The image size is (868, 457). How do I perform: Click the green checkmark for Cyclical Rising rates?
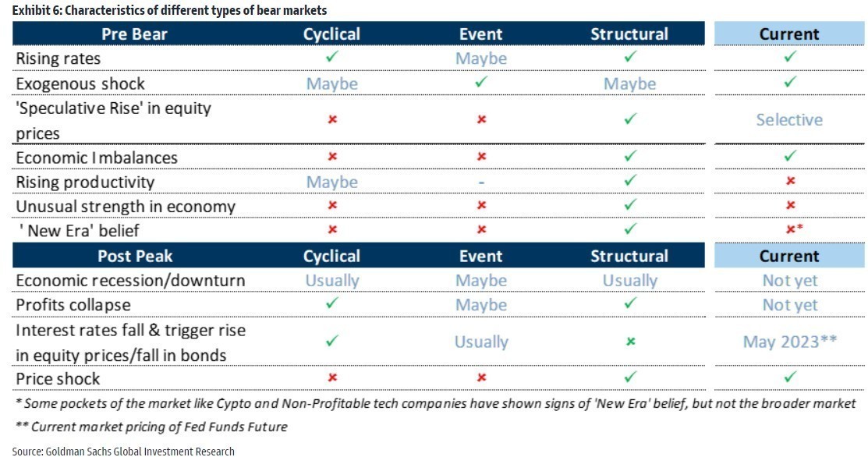332,56
